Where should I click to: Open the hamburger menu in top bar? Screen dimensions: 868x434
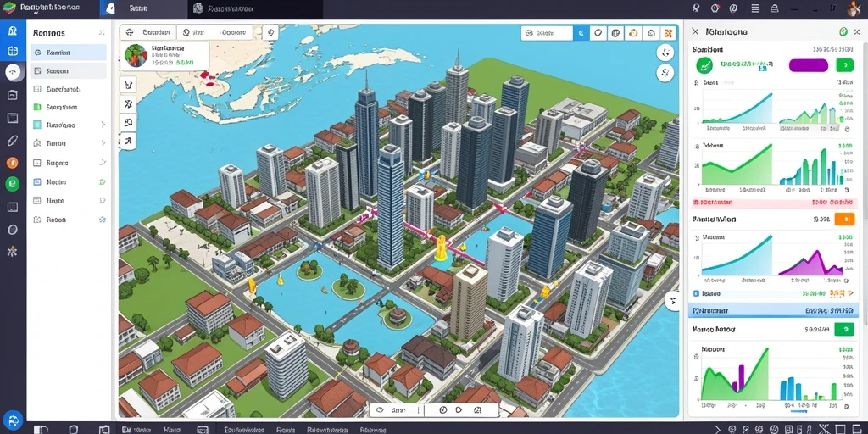click(x=755, y=8)
